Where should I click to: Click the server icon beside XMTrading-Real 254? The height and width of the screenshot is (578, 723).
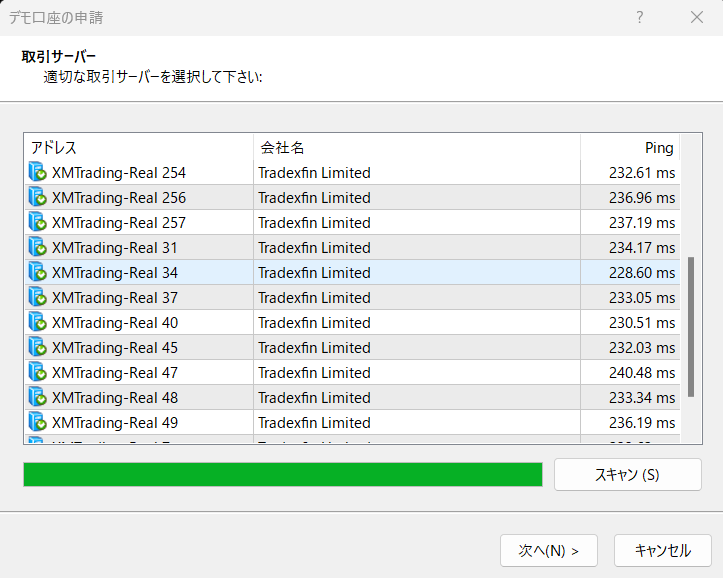click(x=37, y=171)
